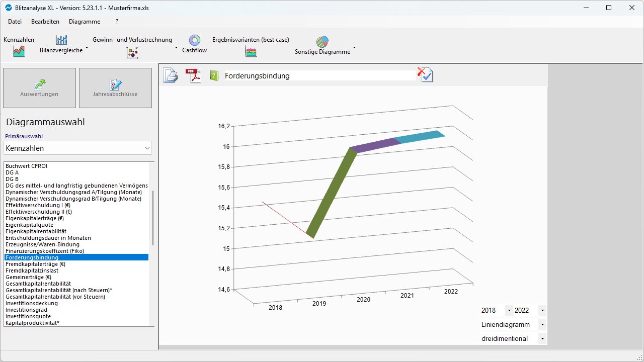Open the Jahresabschlüsse panel button

point(115,88)
